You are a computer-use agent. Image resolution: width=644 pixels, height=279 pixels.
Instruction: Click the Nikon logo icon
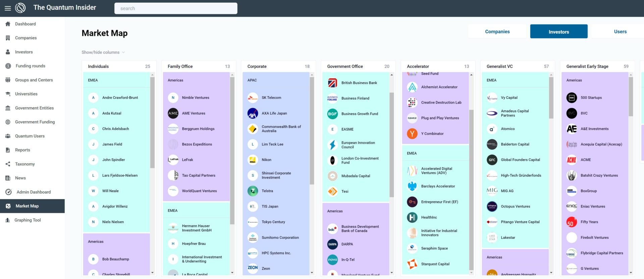253,160
